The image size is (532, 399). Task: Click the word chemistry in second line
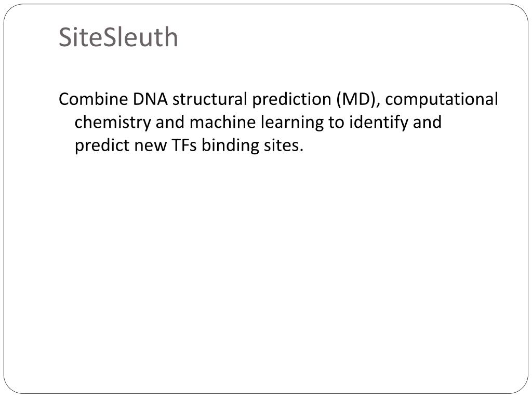(113, 123)
